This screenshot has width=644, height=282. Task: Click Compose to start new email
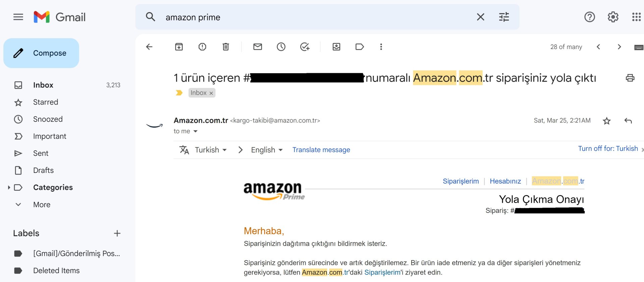coord(41,53)
